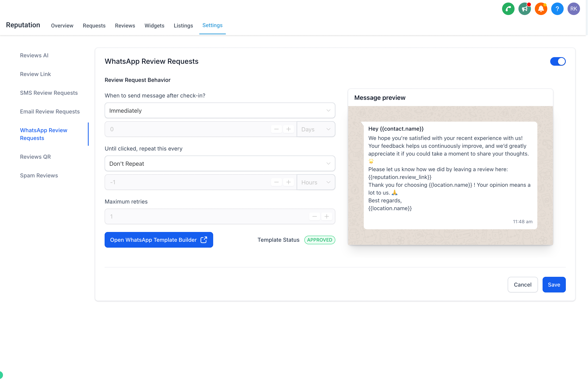Click plus stepper in check-in delay field
Image resolution: width=588 pixels, height=386 pixels.
tap(288, 129)
